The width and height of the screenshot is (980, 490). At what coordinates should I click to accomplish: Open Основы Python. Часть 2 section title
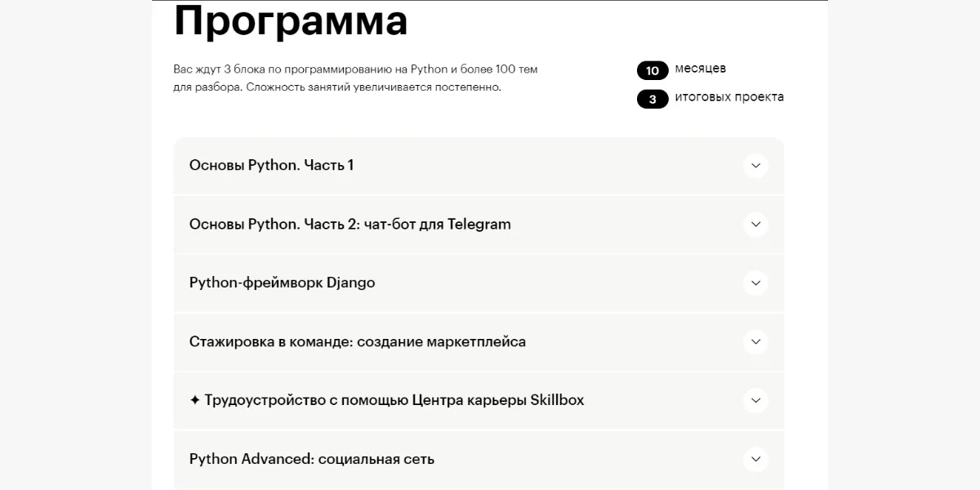click(350, 224)
